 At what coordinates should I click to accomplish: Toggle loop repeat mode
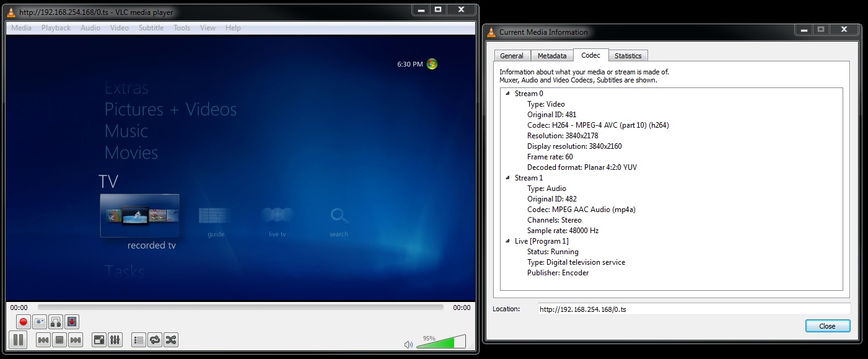tap(155, 340)
